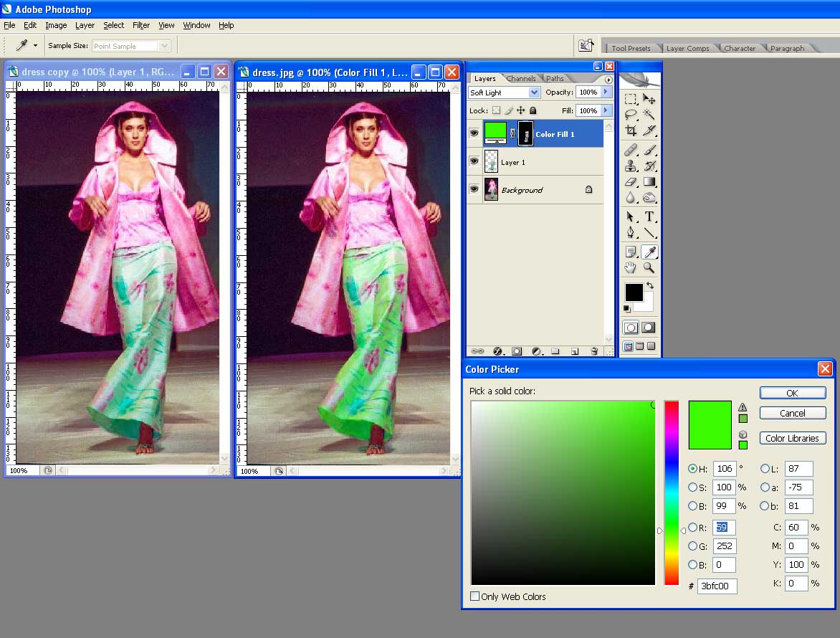Select the Clone Stamp tool
840x638 pixels.
631,166
